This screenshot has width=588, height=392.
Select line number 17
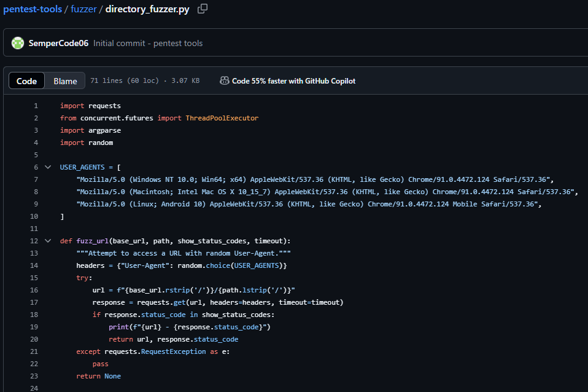tap(34, 302)
